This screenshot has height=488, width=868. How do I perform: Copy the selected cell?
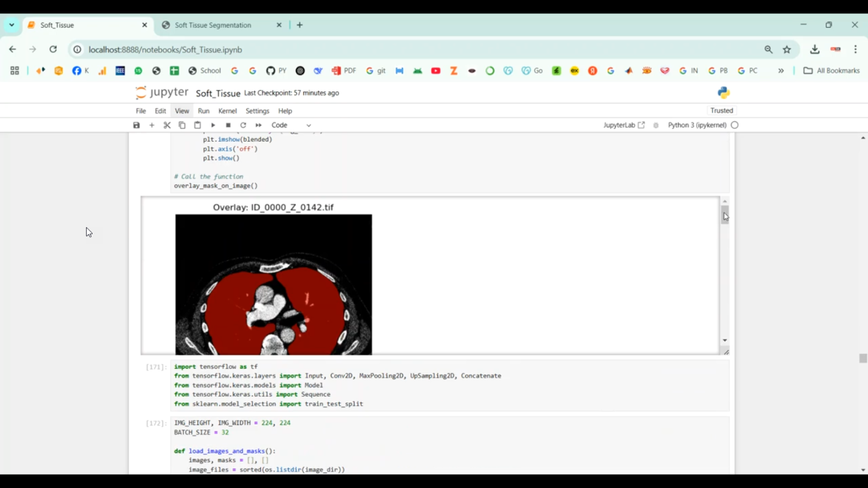click(x=182, y=125)
